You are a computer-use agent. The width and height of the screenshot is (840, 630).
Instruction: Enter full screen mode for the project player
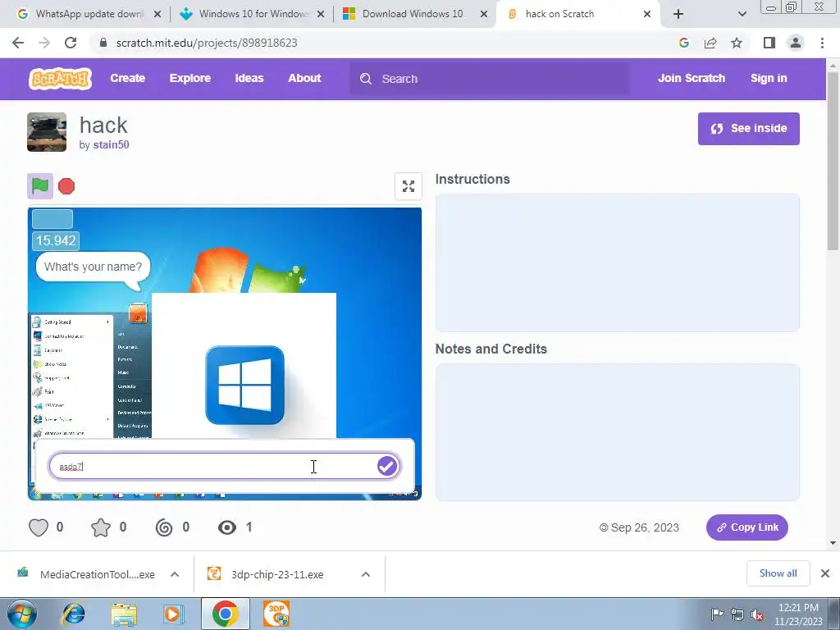409,186
